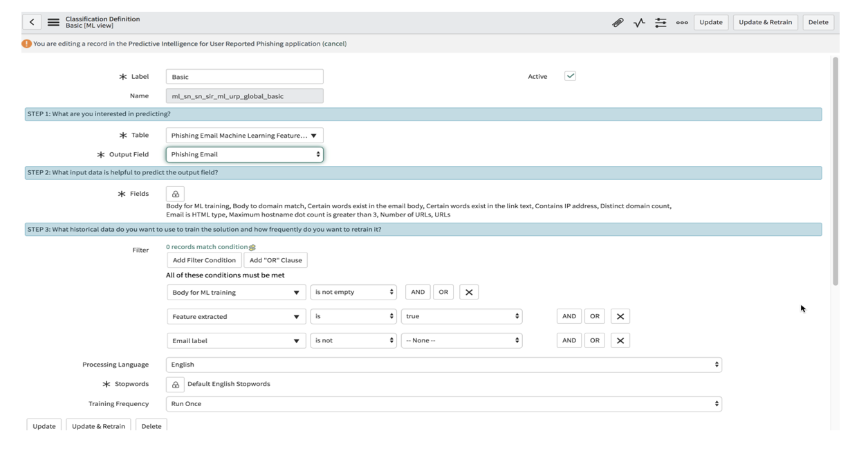Click OR on Email label row
Viewport: 868px width, 458px height.
tap(595, 341)
